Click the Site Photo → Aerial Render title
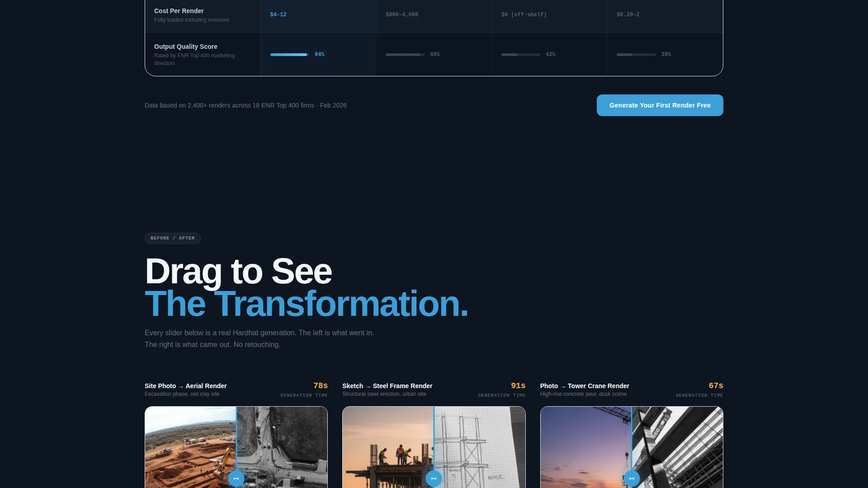 coord(185,386)
